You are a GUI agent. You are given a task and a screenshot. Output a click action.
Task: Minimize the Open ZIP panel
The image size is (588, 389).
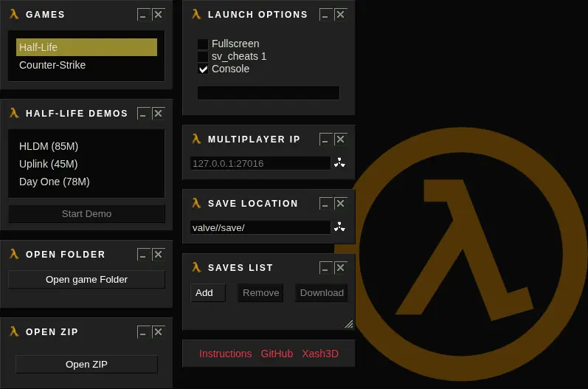[x=144, y=332]
